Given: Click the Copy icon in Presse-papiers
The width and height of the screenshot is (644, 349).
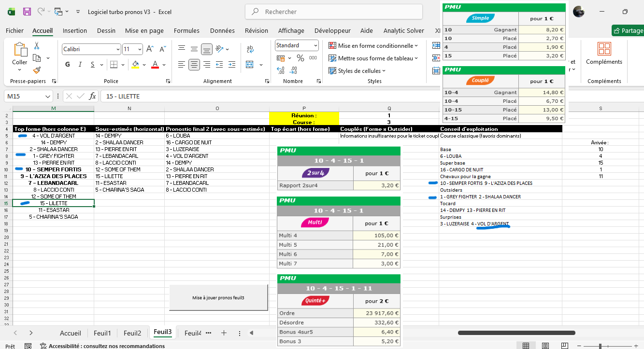Looking at the screenshot, I should click(x=37, y=58).
